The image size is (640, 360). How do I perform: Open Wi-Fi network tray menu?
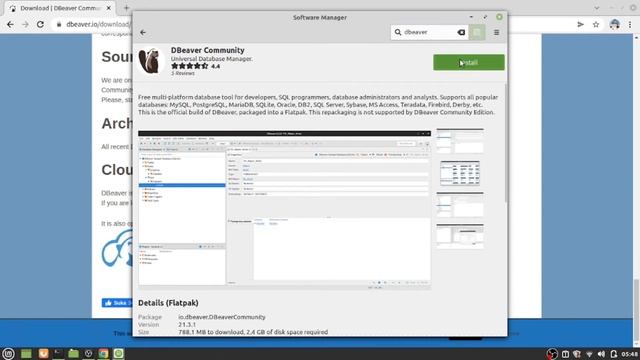(589, 354)
